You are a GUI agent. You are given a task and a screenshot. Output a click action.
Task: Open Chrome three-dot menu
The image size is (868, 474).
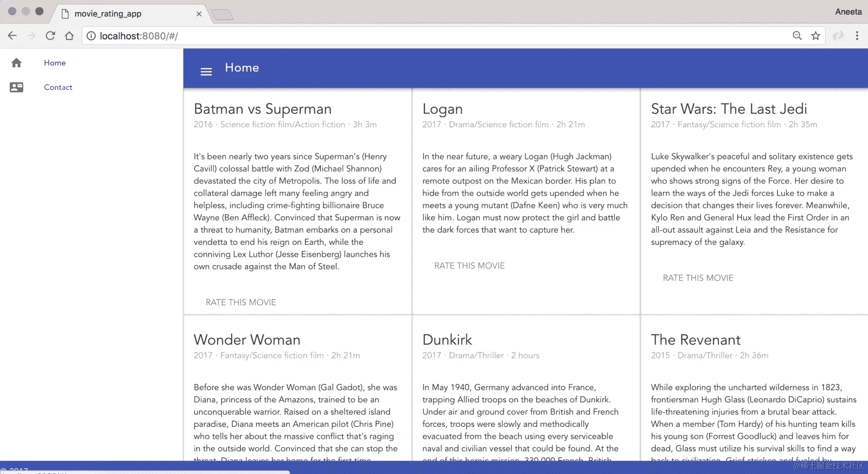[857, 36]
